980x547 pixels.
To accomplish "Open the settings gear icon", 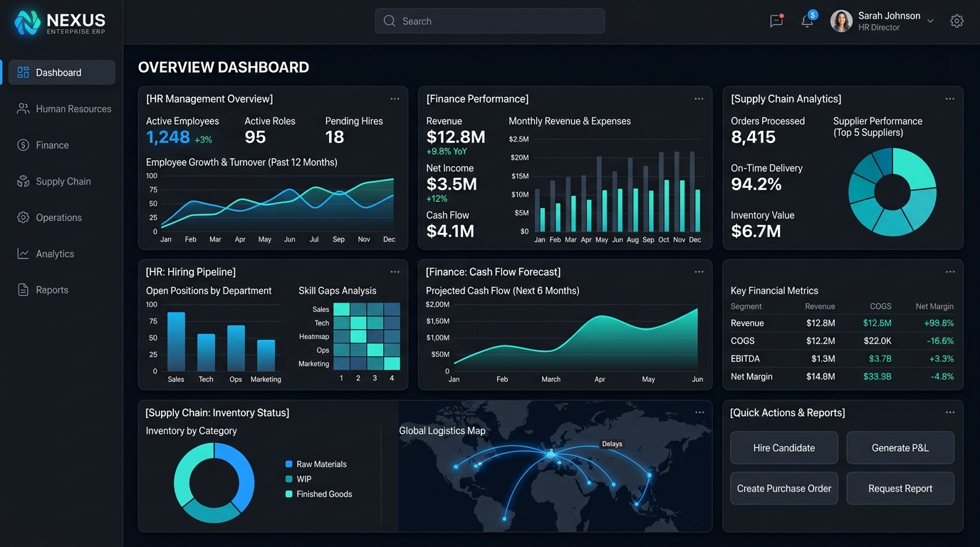I will pyautogui.click(x=957, y=21).
